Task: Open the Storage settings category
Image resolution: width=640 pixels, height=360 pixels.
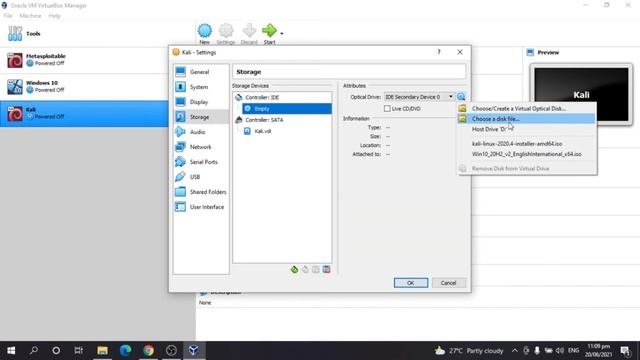Action: pos(201,117)
